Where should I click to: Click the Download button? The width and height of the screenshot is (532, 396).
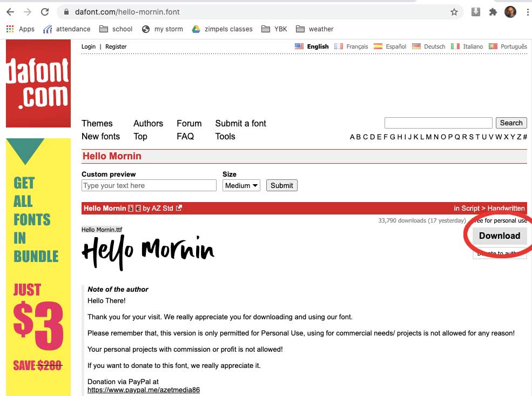pos(500,236)
